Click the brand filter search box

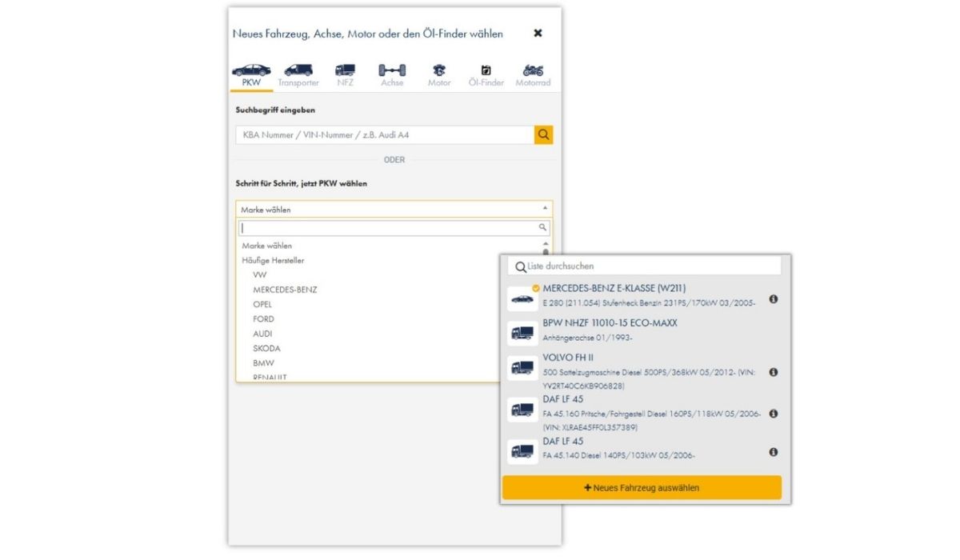coord(389,228)
